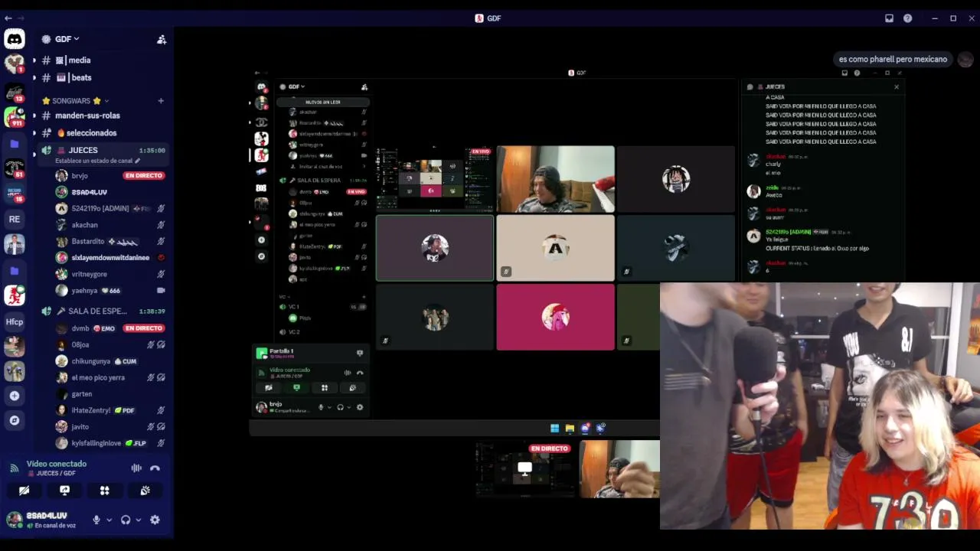This screenshot has width=980, height=551.
Task: Expand the seleccionados channel arrow
Action: coord(34,133)
